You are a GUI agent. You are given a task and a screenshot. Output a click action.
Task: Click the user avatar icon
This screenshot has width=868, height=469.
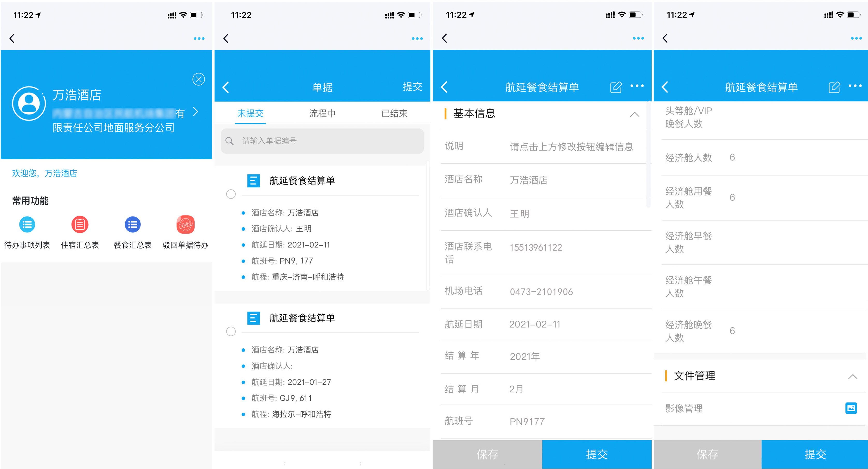coord(29,103)
